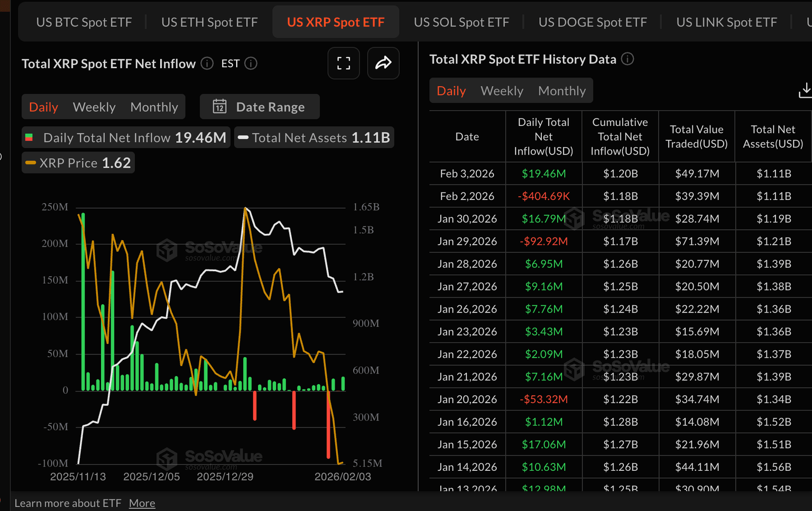Viewport: 812px width, 511px height.
Task: Click the fullscreen expand chart icon
Action: (x=344, y=63)
